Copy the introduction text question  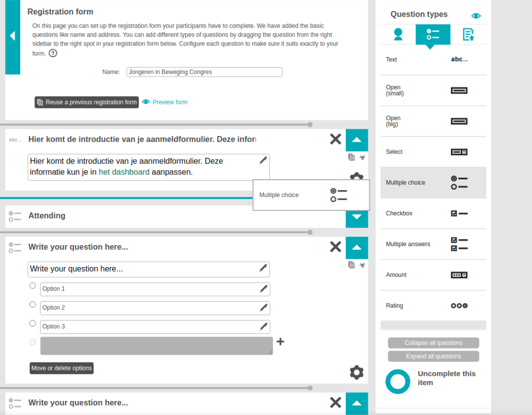(352, 157)
